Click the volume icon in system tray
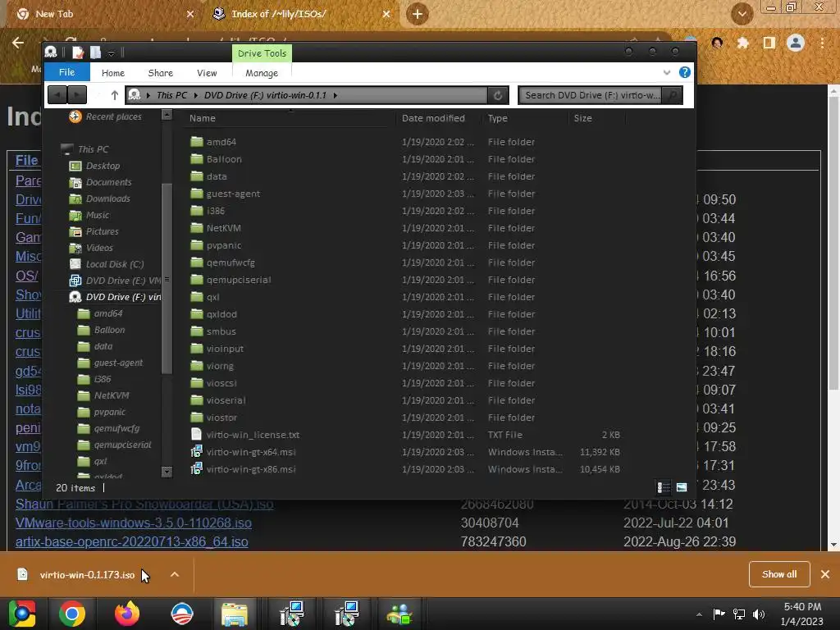Viewport: 840px width, 630px height. point(759,614)
